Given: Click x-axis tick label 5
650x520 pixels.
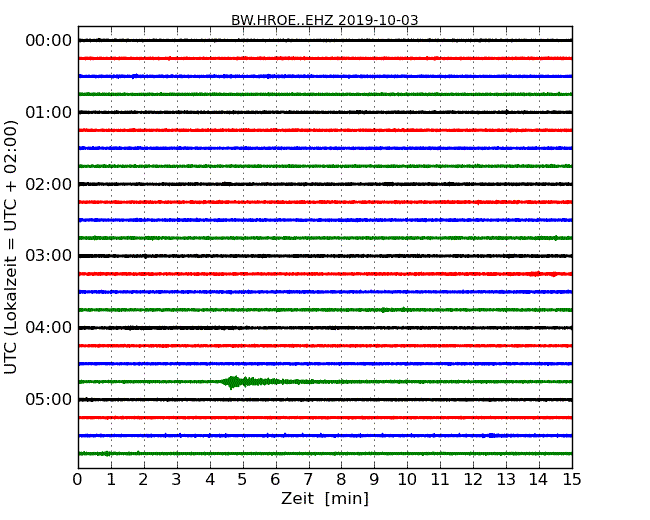Looking at the screenshot, I should (242, 479).
